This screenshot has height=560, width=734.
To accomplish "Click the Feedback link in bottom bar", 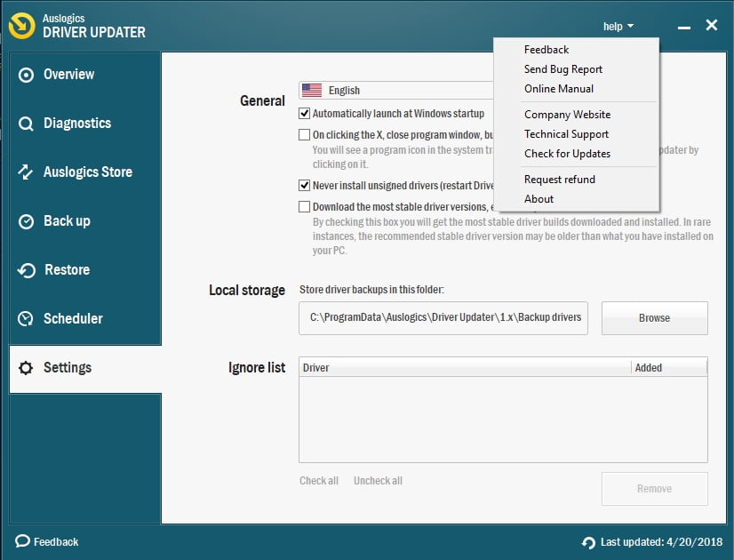I will 56,542.
